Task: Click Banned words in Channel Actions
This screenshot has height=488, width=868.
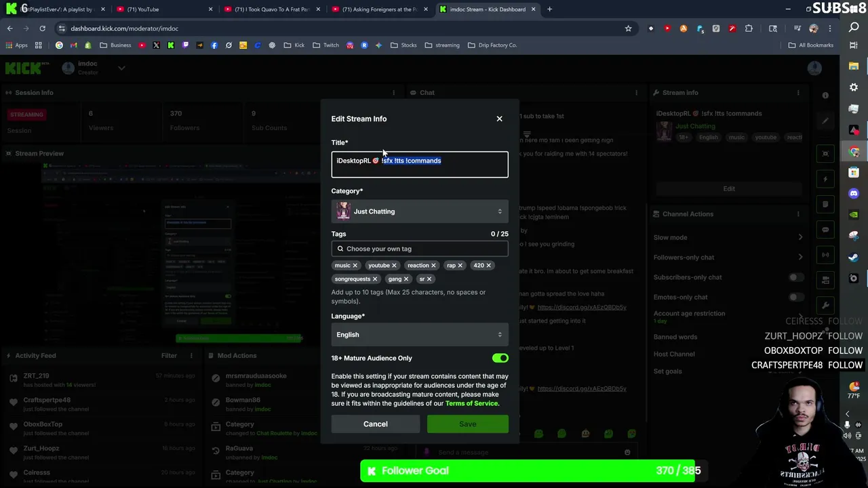Action: [x=675, y=337]
